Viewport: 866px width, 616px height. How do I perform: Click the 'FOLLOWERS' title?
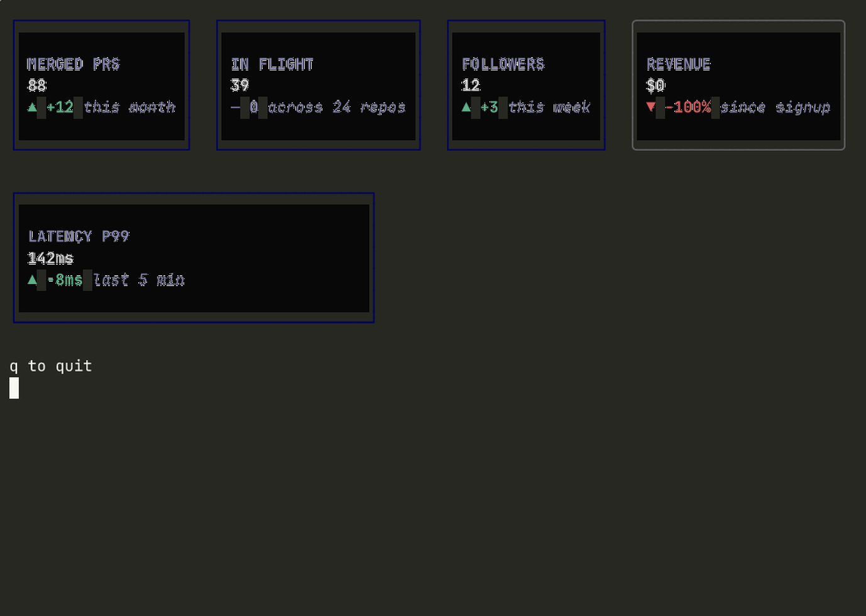click(x=503, y=64)
